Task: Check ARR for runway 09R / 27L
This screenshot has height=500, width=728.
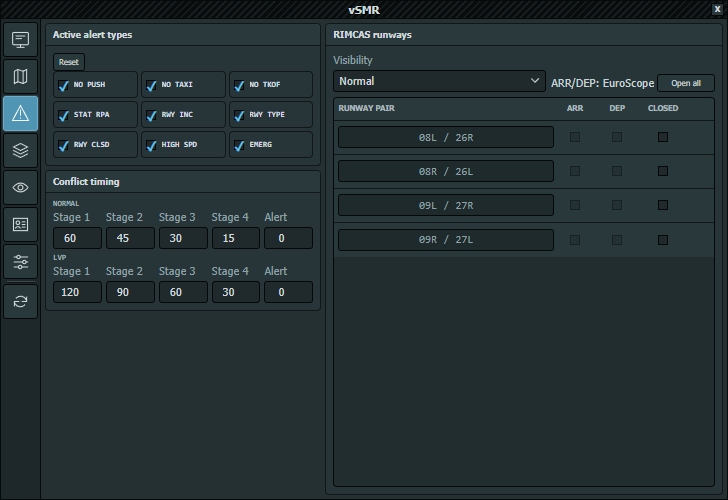Action: click(575, 240)
